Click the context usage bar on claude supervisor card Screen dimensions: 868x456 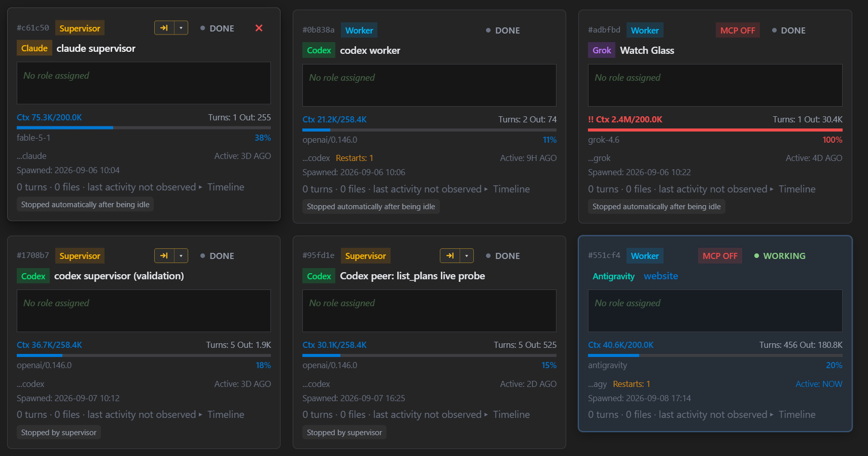tap(144, 127)
